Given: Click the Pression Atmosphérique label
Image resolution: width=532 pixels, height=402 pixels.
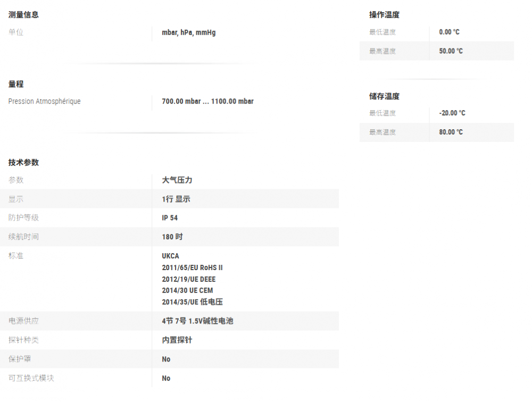Looking at the screenshot, I should click(44, 101).
